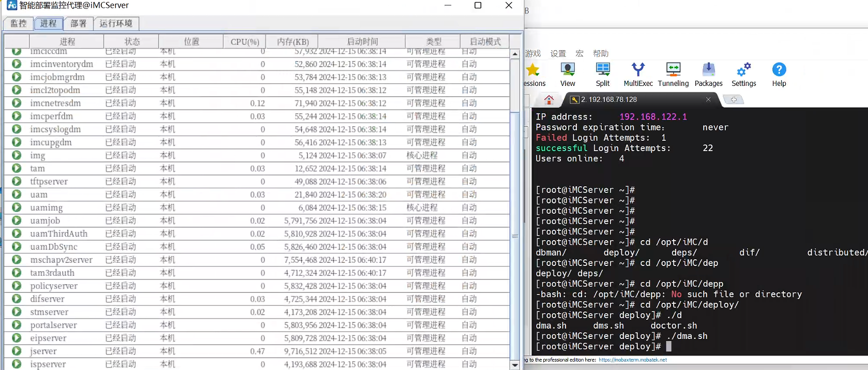Follow the mobaxterm.mobatek.net link
Viewport: 868px width, 370px height.
click(x=632, y=360)
